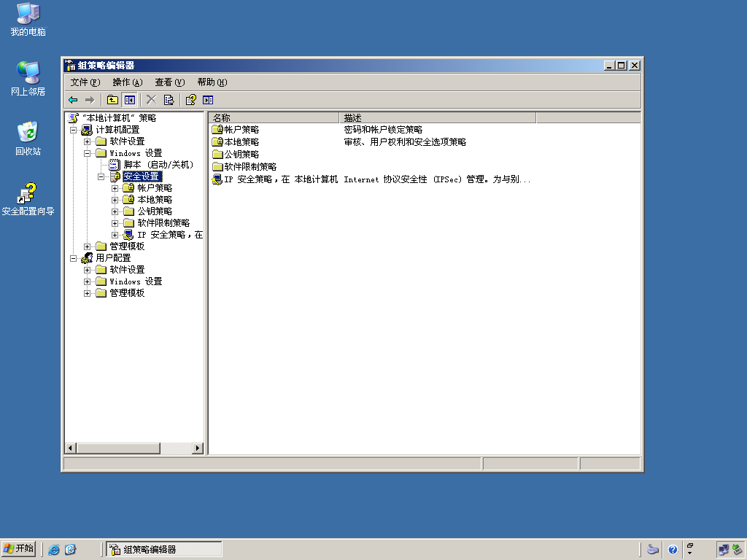
Task: Click the Internet 协议安全性 description text
Action: 437,179
